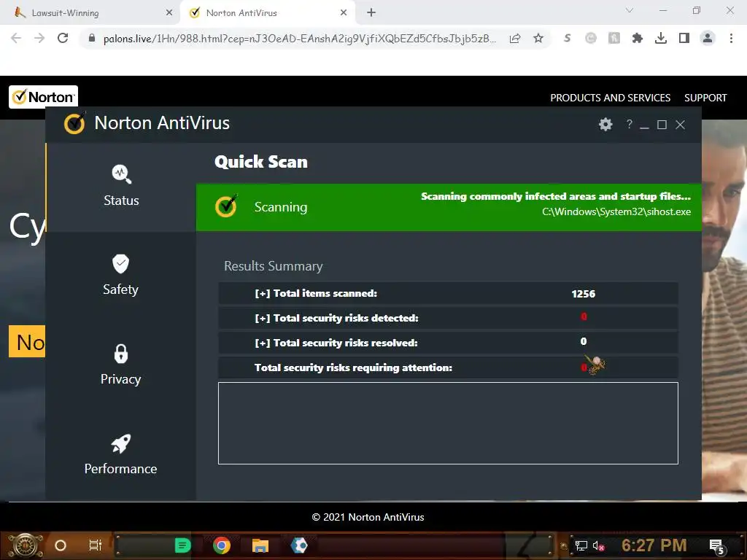The width and height of the screenshot is (747, 560).
Task: Open the Extensions puzzle icon
Action: (637, 39)
